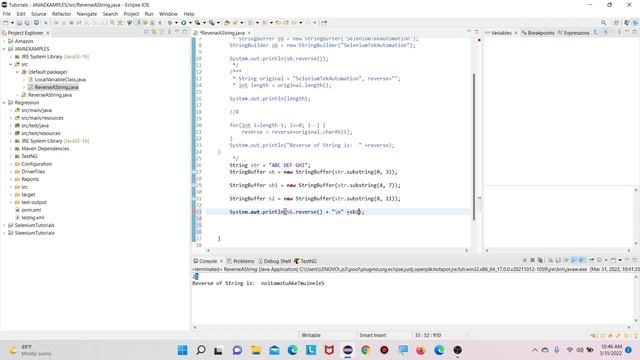Switch to the Expressions tab
The height and width of the screenshot is (360, 640).
[x=573, y=33]
